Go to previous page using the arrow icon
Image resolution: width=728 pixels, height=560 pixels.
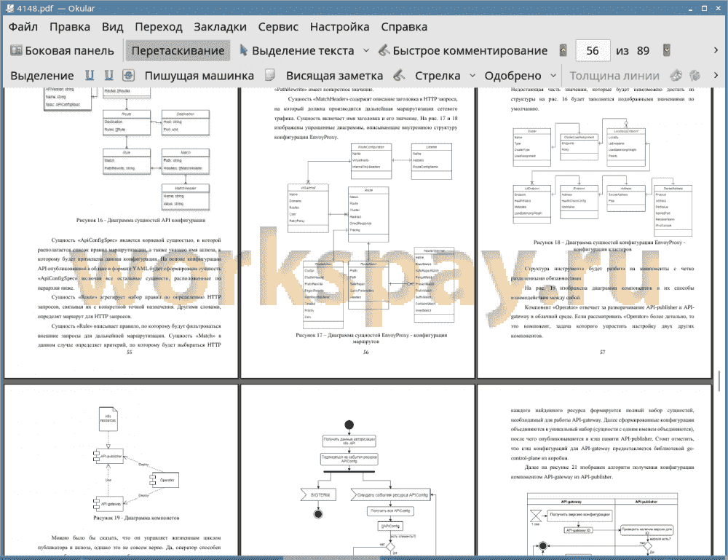click(x=563, y=50)
